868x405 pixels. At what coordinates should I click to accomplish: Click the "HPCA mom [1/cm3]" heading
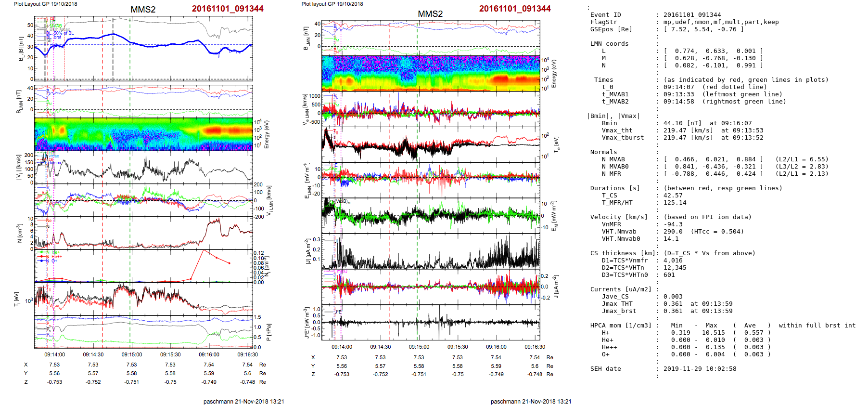coord(621,326)
